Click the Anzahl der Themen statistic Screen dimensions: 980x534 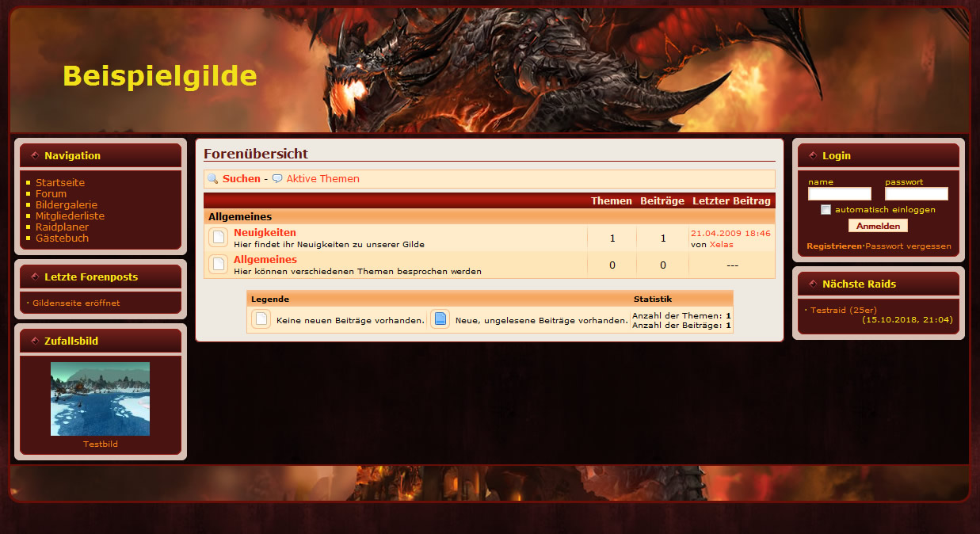pyautogui.click(x=681, y=315)
